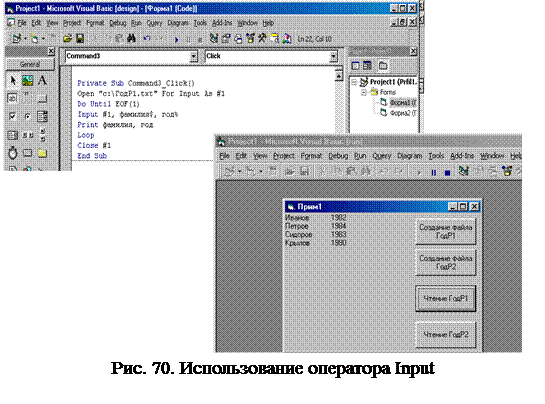Screen dimensions: 545x404
Task: Open the Add Form dropdown arrow
Action: click(43, 39)
